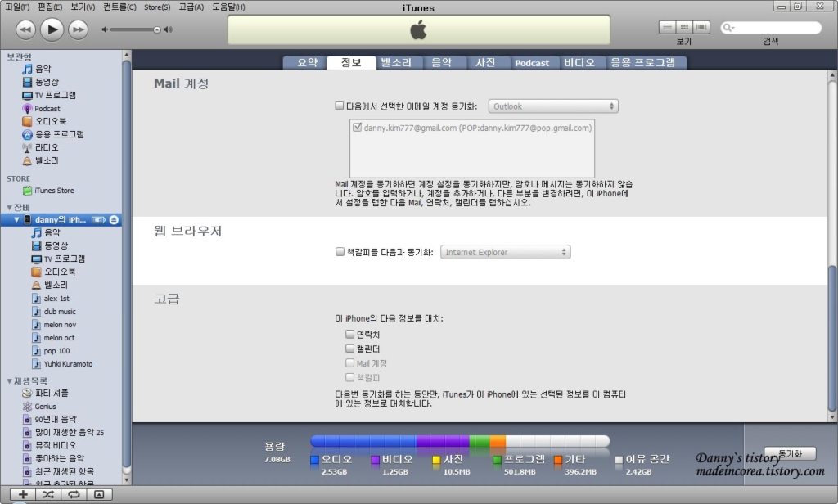Switch to Cover Flow view button
The height and width of the screenshot is (504, 838).
[x=701, y=27]
